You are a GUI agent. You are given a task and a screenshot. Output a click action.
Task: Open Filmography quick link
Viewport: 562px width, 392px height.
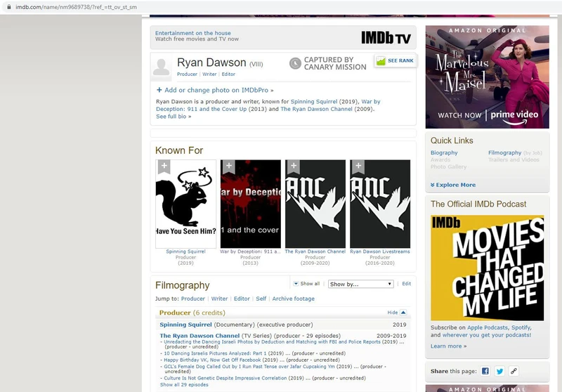point(504,152)
